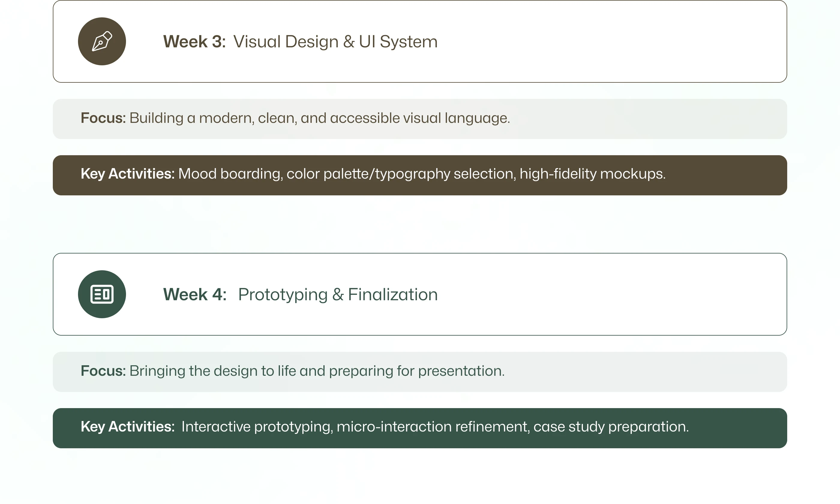The width and height of the screenshot is (840, 504).
Task: Select the "Week 3:" bold heading label
Action: [194, 42]
